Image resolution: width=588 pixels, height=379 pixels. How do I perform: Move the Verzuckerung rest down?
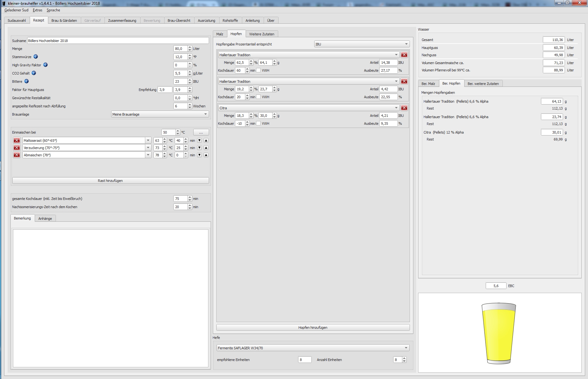coord(199,148)
